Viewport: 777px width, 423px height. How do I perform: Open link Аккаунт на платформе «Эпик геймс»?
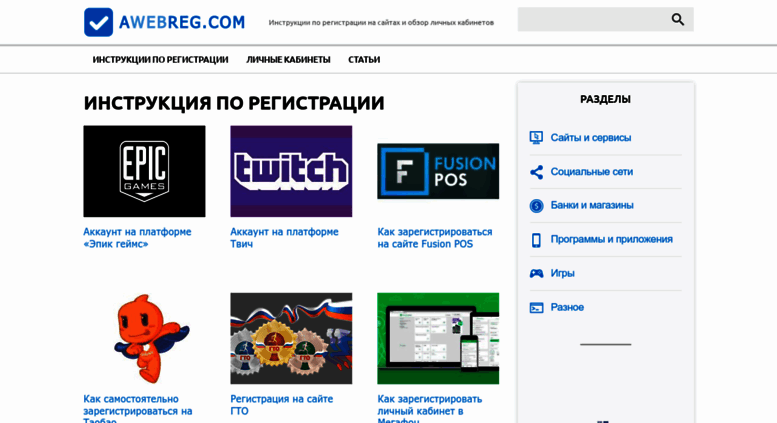(137, 238)
